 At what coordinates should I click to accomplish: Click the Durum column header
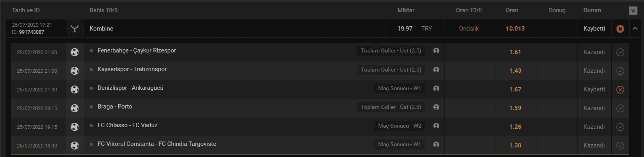[592, 10]
